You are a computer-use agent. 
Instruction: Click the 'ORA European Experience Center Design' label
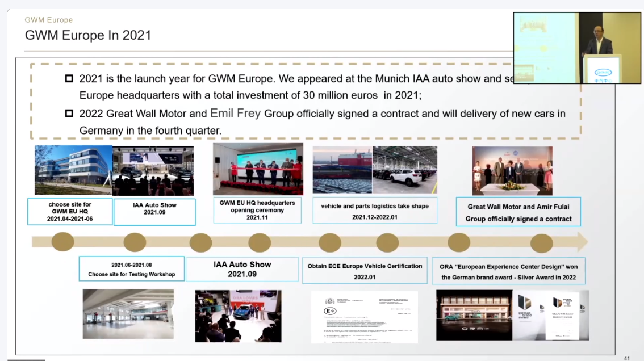click(x=508, y=271)
